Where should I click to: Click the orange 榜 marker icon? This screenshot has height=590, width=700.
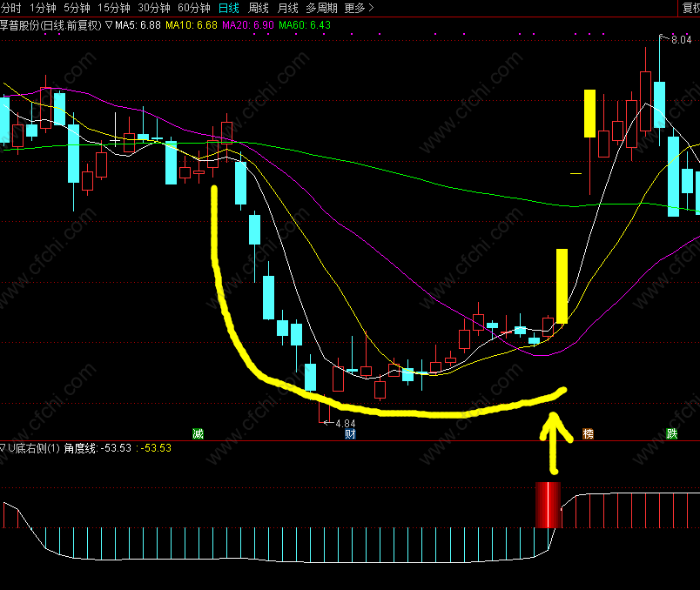pos(589,433)
